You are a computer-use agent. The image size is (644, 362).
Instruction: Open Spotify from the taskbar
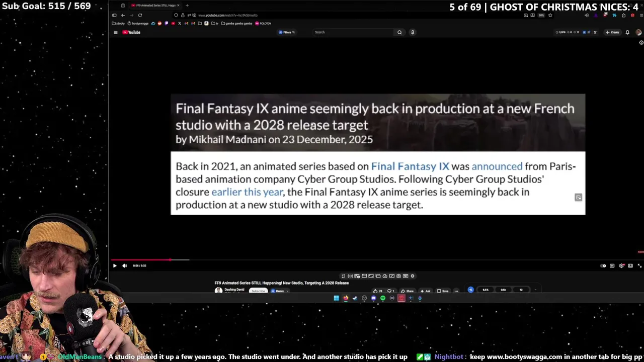pyautogui.click(x=383, y=298)
